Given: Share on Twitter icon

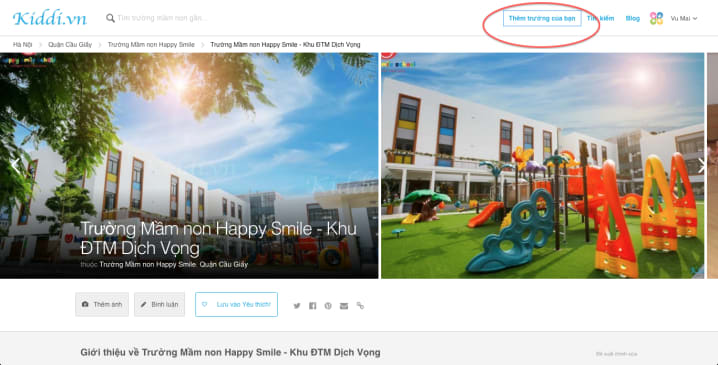Looking at the screenshot, I should [297, 306].
